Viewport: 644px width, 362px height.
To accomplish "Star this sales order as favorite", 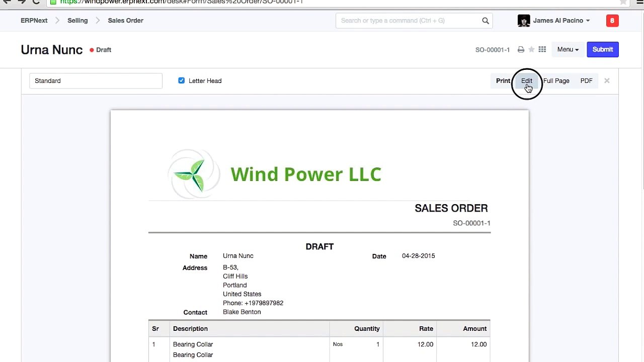I will pos(531,50).
